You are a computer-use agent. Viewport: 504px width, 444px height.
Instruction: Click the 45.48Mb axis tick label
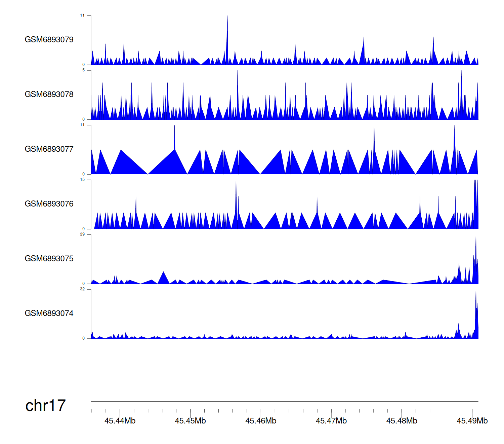pos(402,421)
